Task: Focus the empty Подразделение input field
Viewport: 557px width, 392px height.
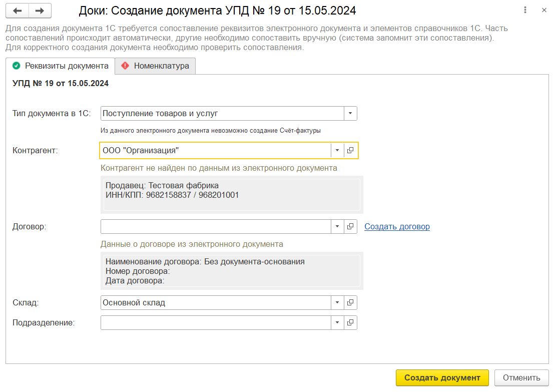Action: (216, 322)
